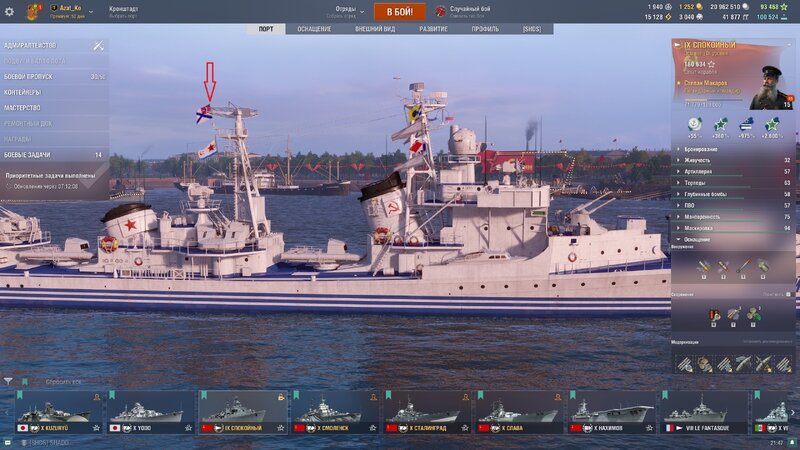The image size is (800, 450).
Task: Click the clan emblem next to profile
Action: [33, 12]
